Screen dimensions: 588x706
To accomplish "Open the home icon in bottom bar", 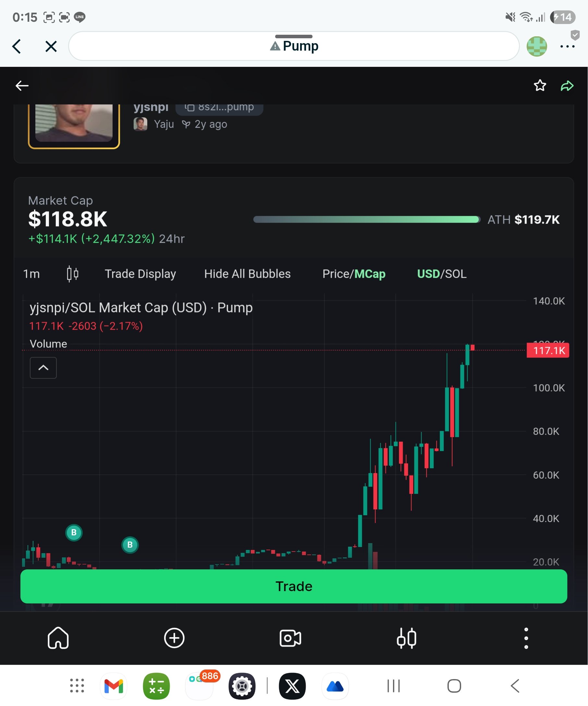I will (x=58, y=638).
